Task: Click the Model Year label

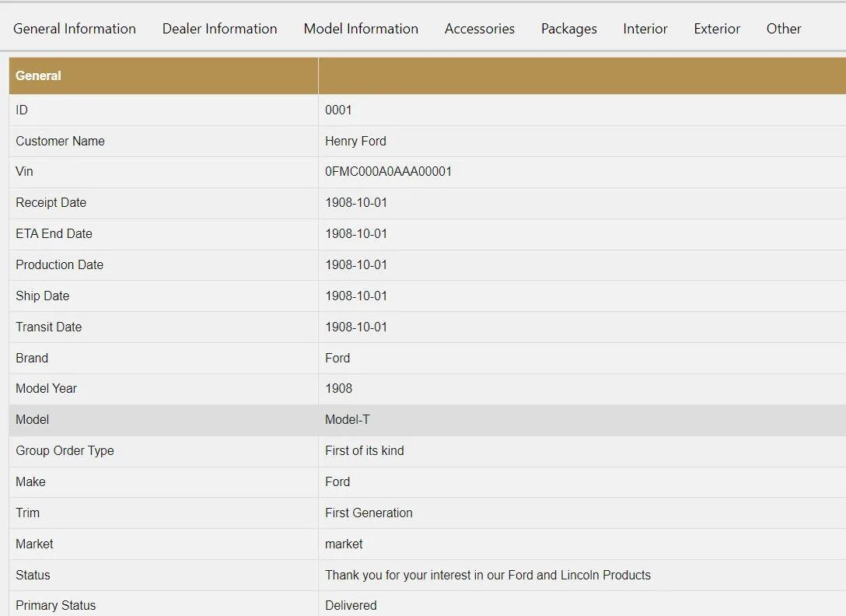Action: point(46,389)
